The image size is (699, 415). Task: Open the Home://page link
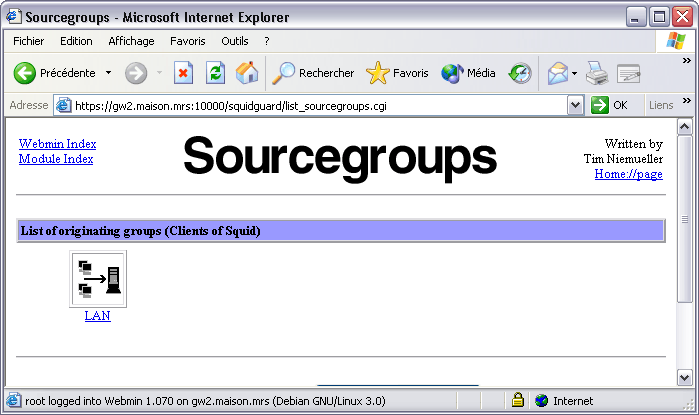(629, 174)
